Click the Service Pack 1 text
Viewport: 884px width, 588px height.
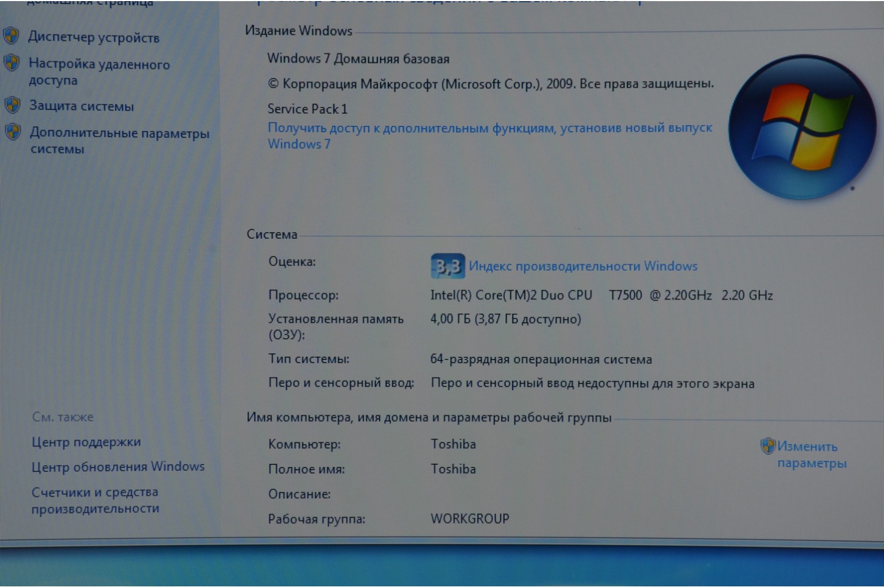[x=307, y=109]
